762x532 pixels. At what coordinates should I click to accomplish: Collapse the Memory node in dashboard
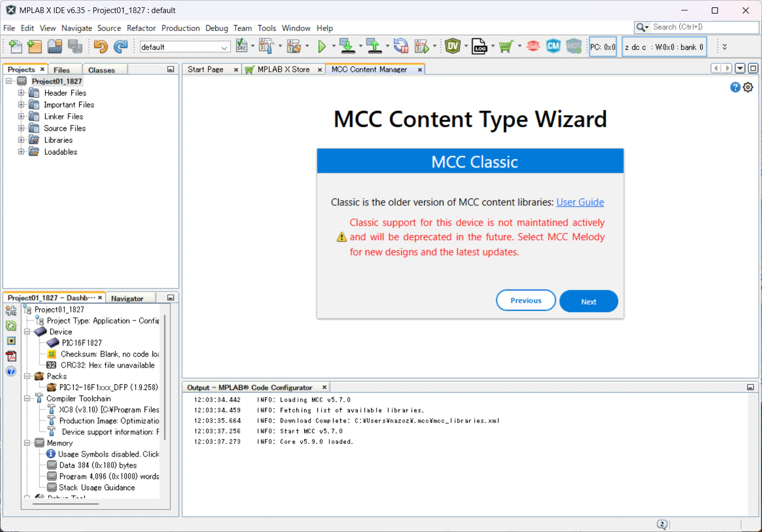27,443
